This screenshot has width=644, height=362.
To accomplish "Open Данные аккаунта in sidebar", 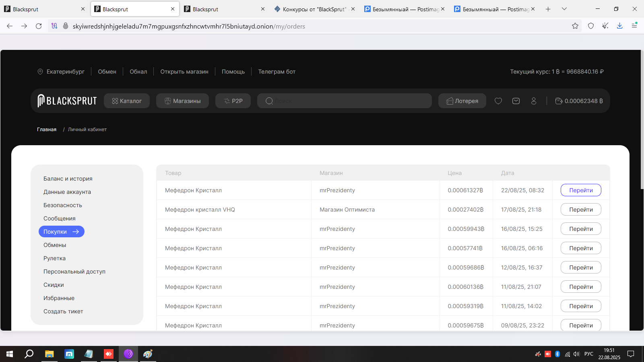I will click(67, 192).
